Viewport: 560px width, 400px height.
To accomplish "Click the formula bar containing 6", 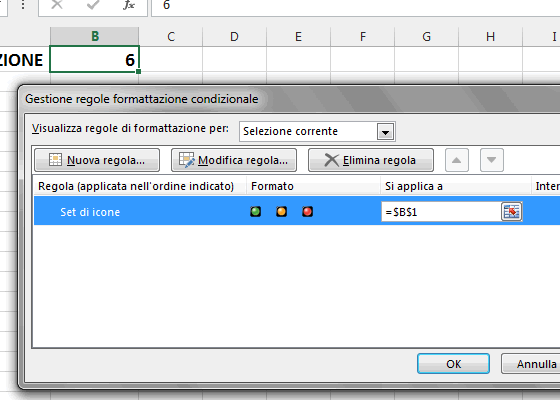I will point(356,5).
